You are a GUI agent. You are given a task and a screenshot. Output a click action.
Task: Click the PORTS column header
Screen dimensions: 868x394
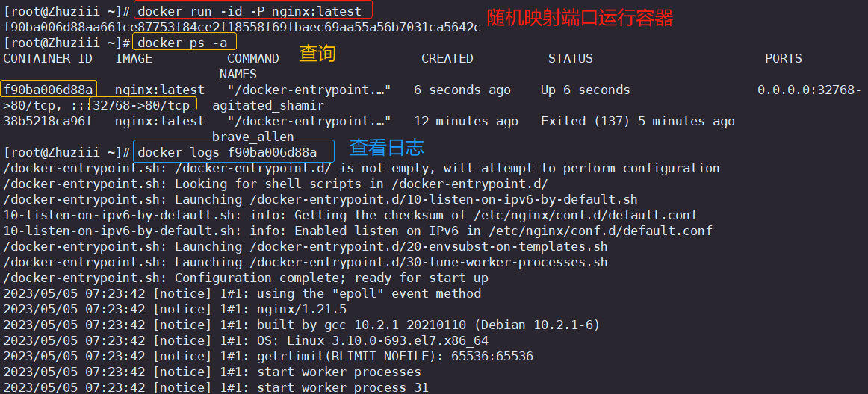(x=784, y=59)
